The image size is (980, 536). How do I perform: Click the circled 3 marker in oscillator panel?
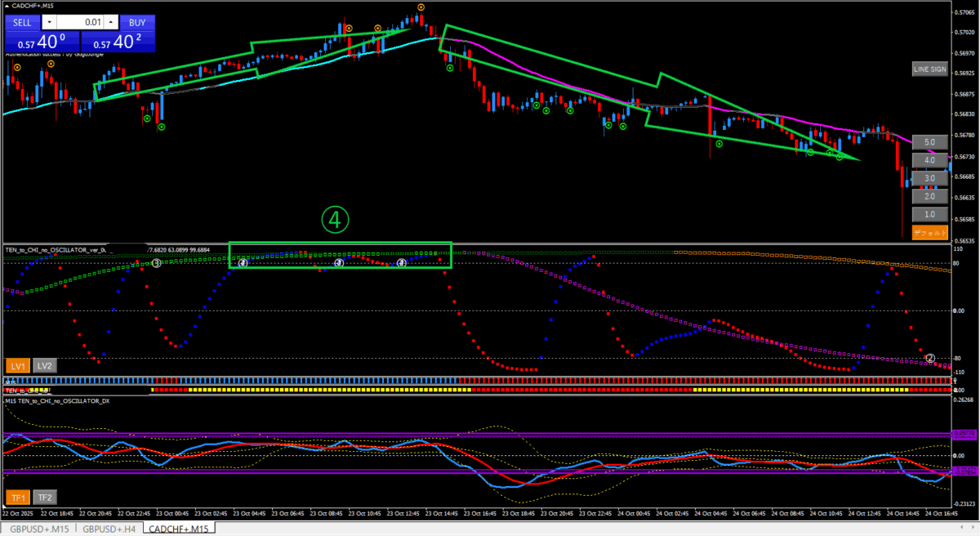(x=156, y=263)
